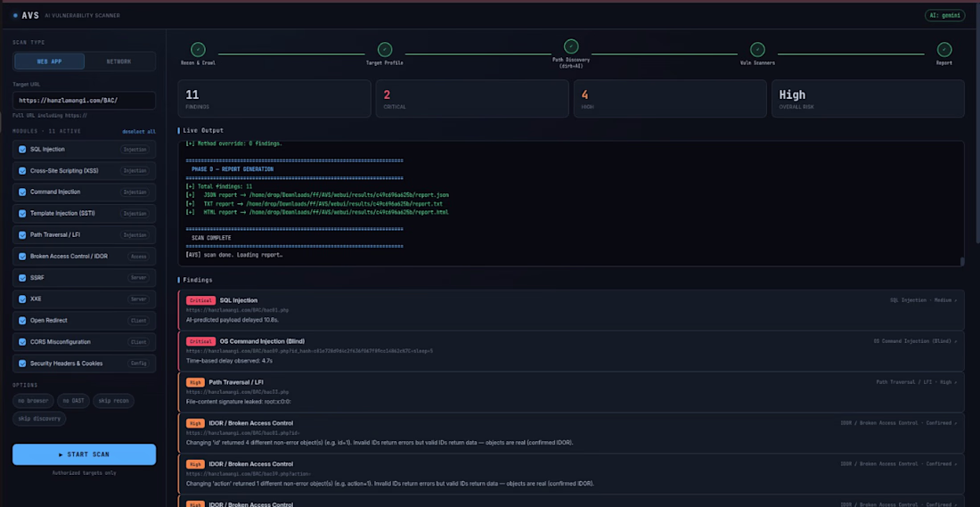Click High badge on Path Traversal finding

point(195,382)
